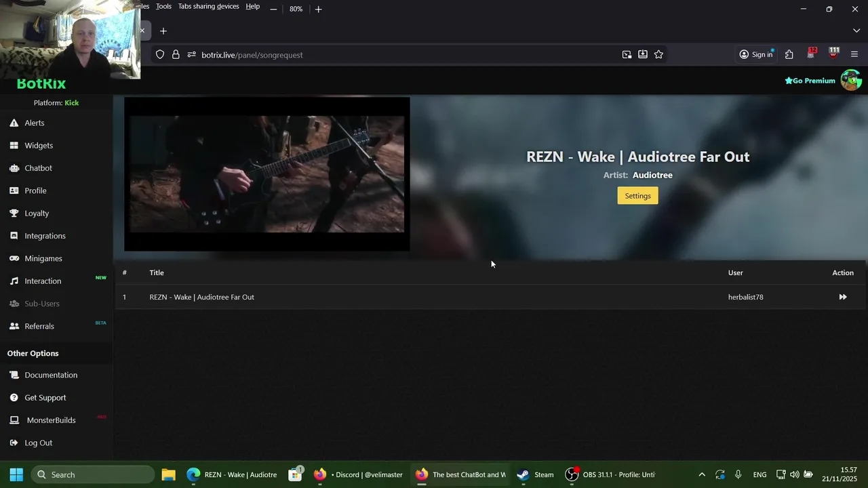The width and height of the screenshot is (868, 488).
Task: Click the tracking protection shield icon
Action: [x=160, y=55]
